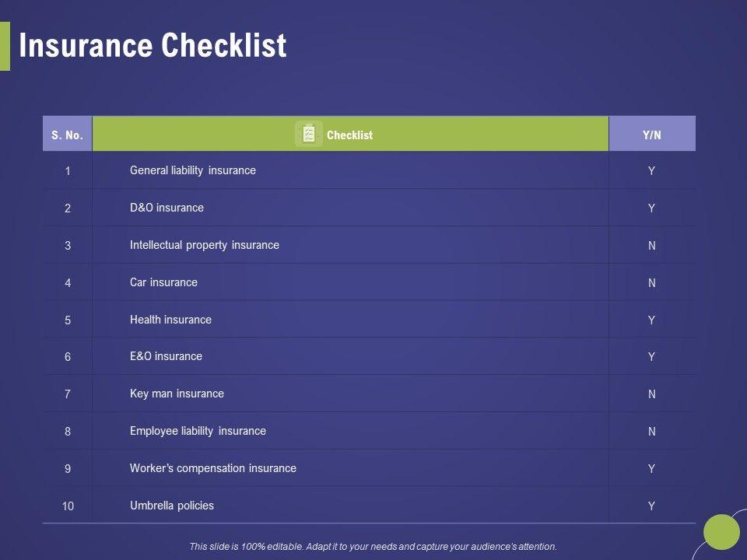Click the Y value for General liability

click(x=652, y=171)
